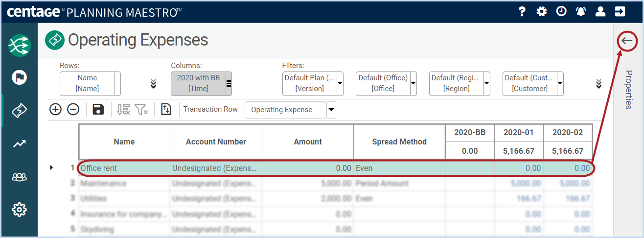
Task: Click the logout arrow icon
Action: [620, 11]
